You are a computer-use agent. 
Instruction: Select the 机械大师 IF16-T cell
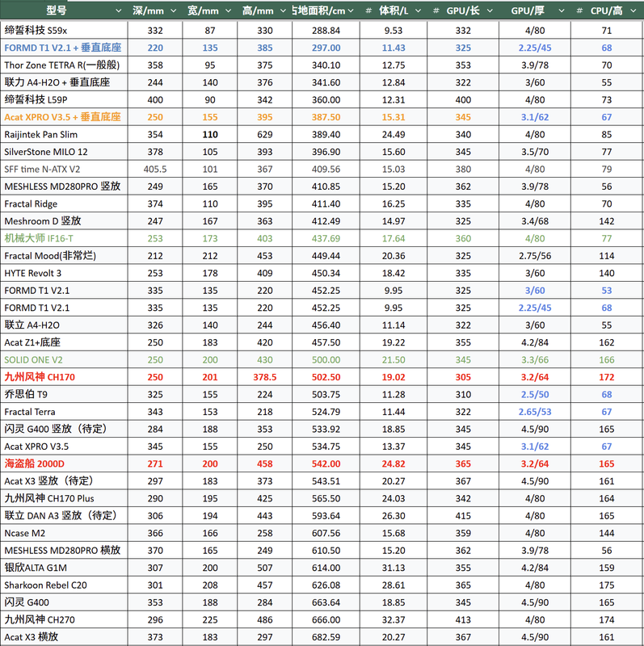pyautogui.click(x=64, y=238)
